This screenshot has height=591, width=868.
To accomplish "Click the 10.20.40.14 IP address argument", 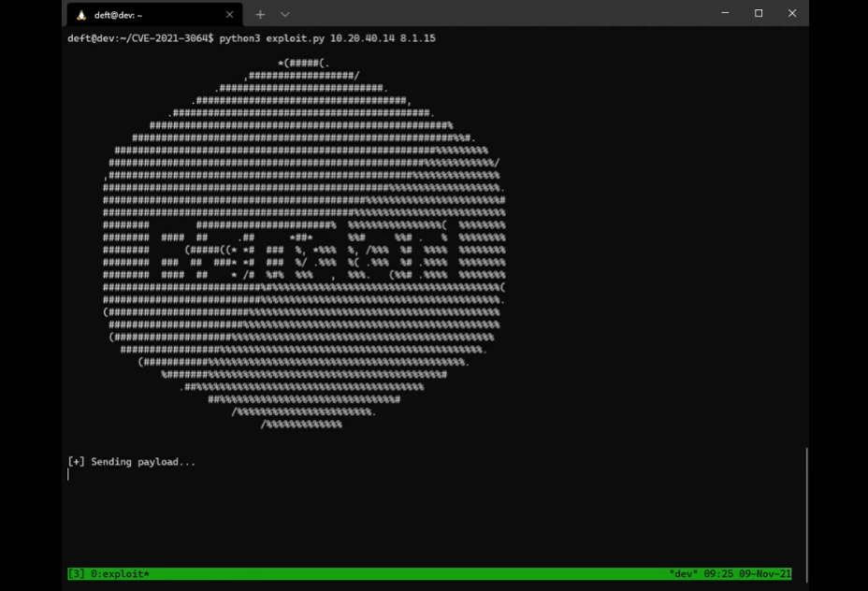I will click(x=362, y=38).
